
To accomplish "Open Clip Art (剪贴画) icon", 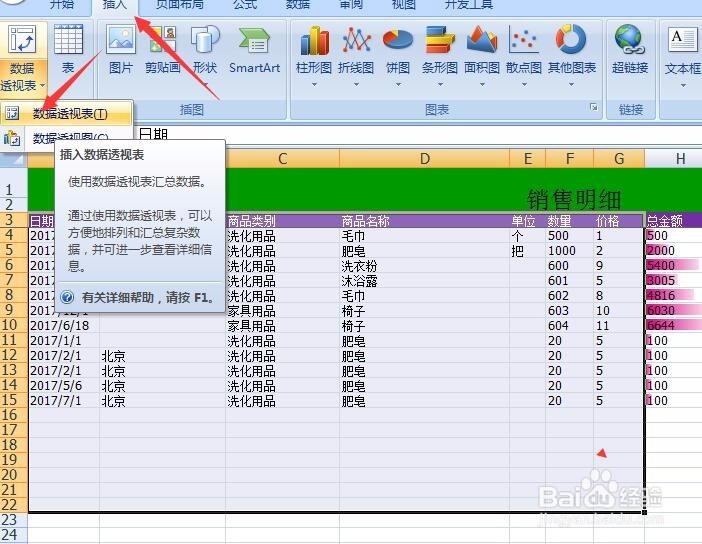I will (x=163, y=40).
